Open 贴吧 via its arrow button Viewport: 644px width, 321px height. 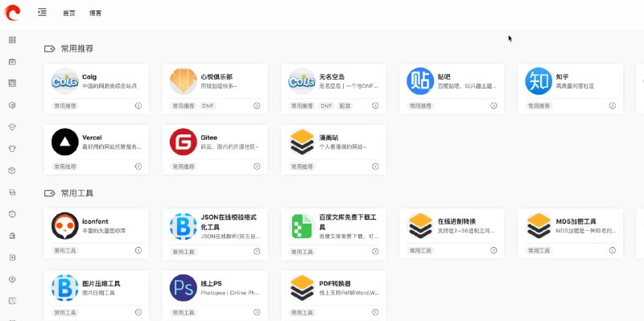pyautogui.click(x=493, y=105)
